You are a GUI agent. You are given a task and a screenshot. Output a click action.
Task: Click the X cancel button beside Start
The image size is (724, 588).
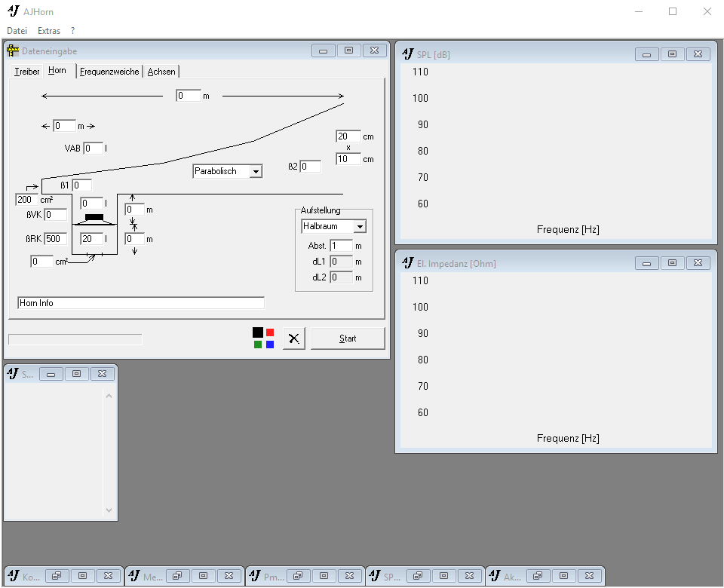tap(294, 338)
